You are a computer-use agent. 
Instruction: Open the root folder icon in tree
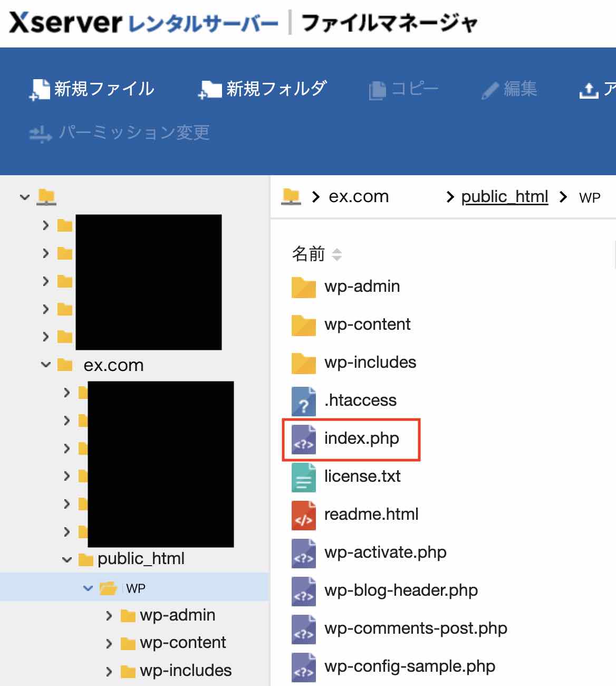[x=46, y=197]
